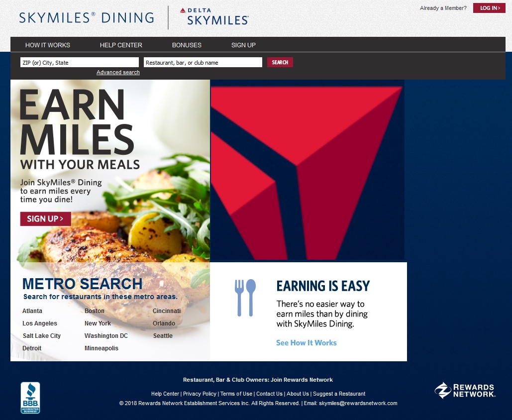Search restaurants in the Atlanta metro
The height and width of the screenshot is (420, 512).
[x=32, y=311]
